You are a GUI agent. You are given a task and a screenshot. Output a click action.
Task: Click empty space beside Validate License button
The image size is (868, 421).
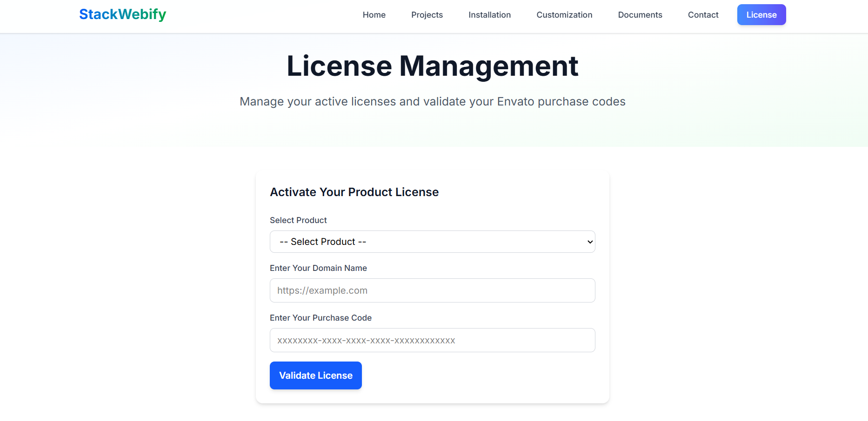click(x=479, y=375)
